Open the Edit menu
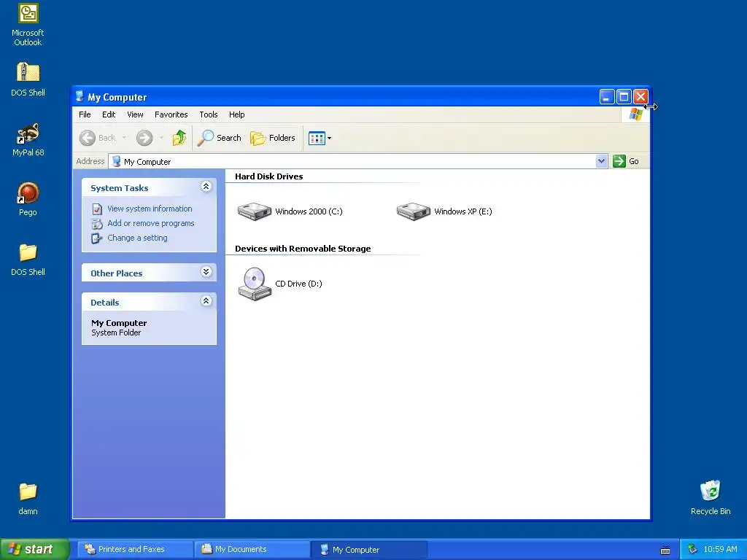747x560 pixels. click(x=109, y=114)
